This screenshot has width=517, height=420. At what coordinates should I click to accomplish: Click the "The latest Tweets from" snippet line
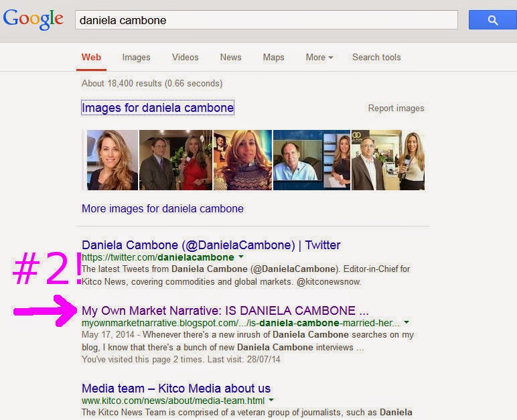click(246, 269)
